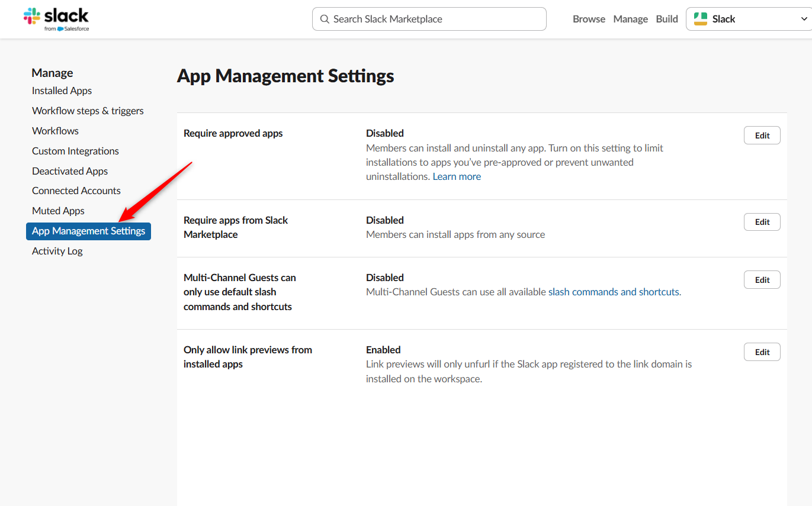Click the search magnifier icon

[325, 19]
